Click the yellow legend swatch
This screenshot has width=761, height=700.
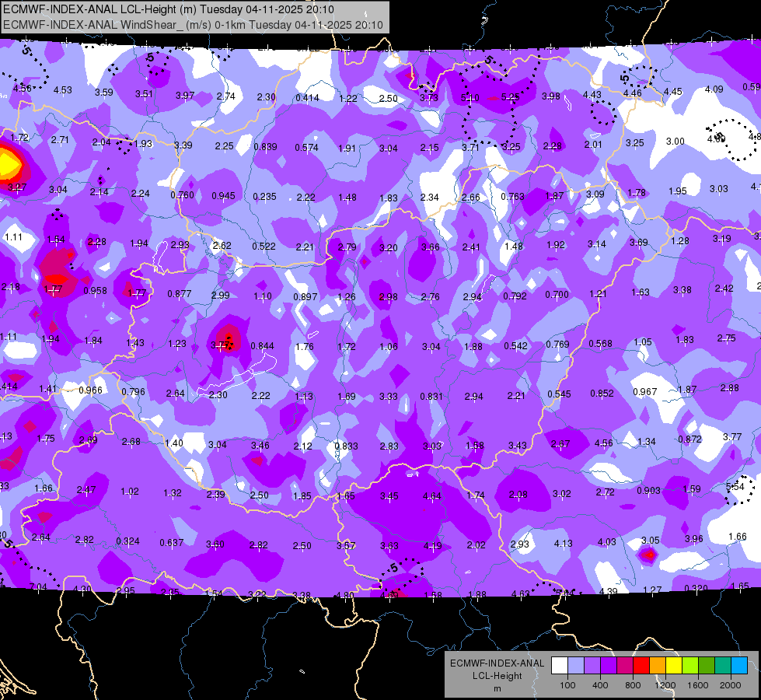(x=674, y=666)
